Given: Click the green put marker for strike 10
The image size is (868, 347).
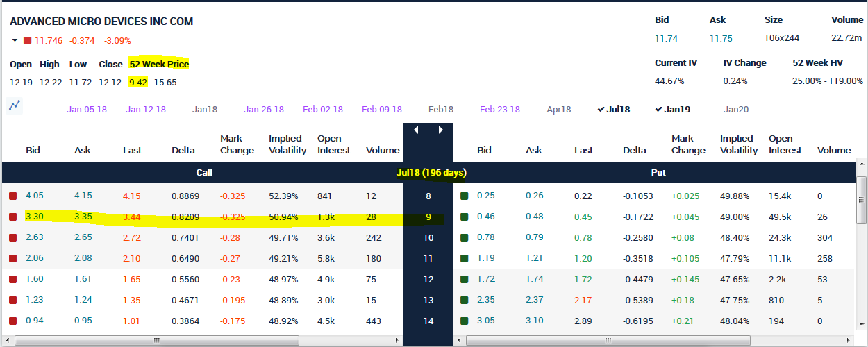Looking at the screenshot, I should (x=465, y=238).
